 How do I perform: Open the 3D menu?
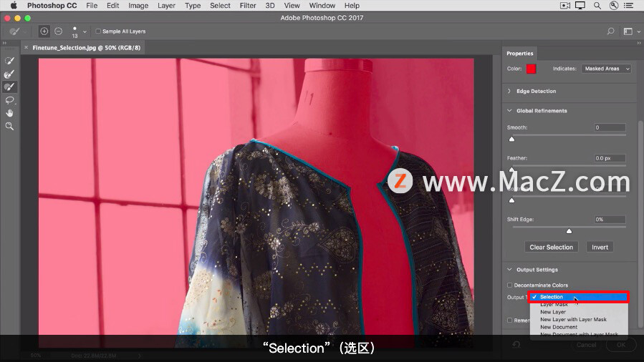pyautogui.click(x=270, y=5)
